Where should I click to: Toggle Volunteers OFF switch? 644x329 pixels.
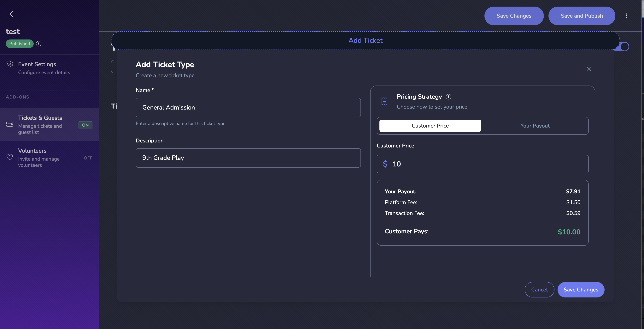pyautogui.click(x=88, y=158)
